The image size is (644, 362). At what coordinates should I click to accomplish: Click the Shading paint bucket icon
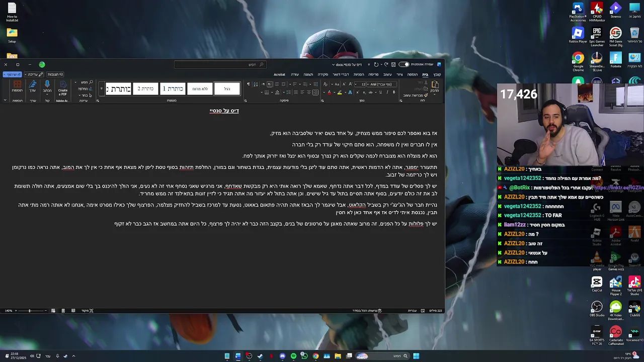point(277,93)
